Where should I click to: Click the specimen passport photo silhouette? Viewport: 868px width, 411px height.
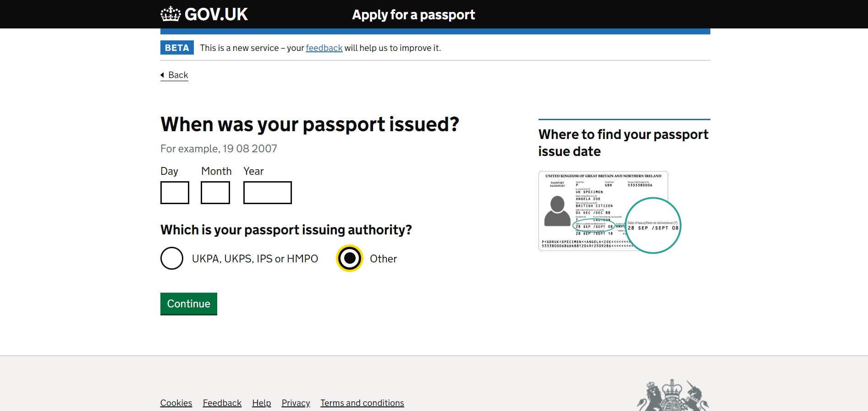(557, 211)
